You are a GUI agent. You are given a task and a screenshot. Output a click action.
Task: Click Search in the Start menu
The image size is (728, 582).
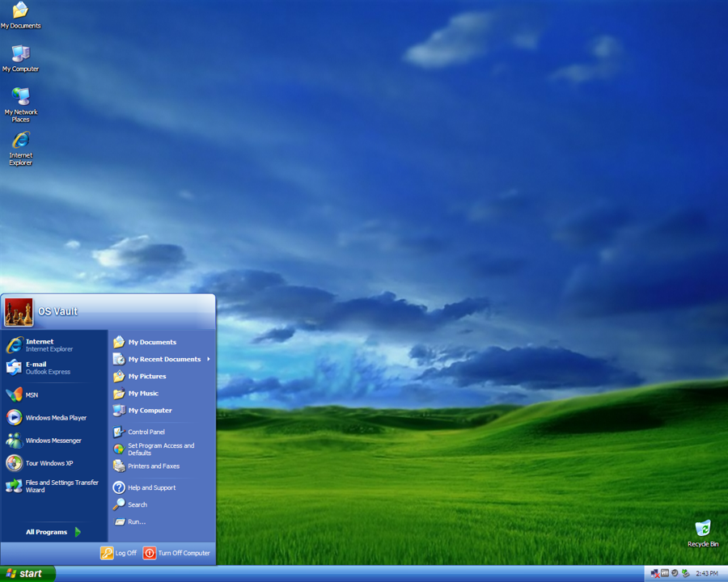162,504
